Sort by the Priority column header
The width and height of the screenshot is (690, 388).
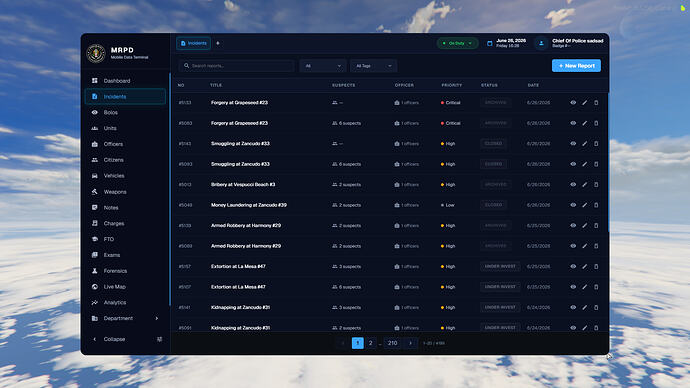point(451,85)
